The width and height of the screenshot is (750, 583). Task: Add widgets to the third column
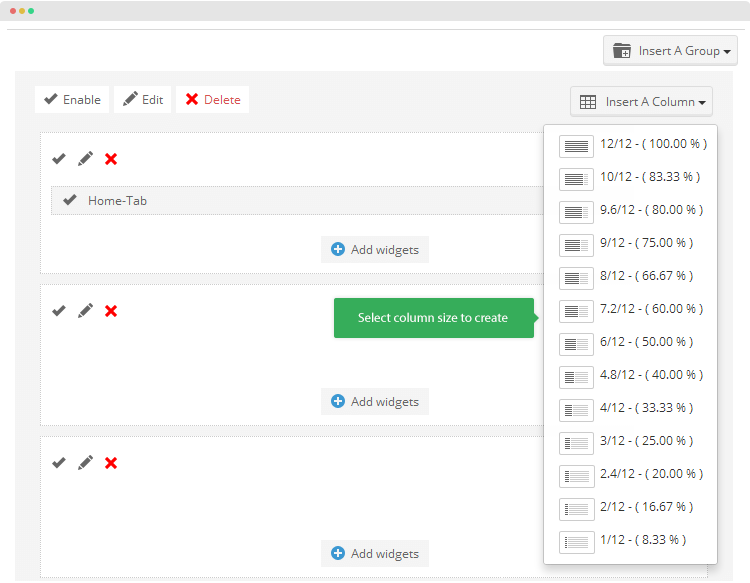(x=375, y=554)
